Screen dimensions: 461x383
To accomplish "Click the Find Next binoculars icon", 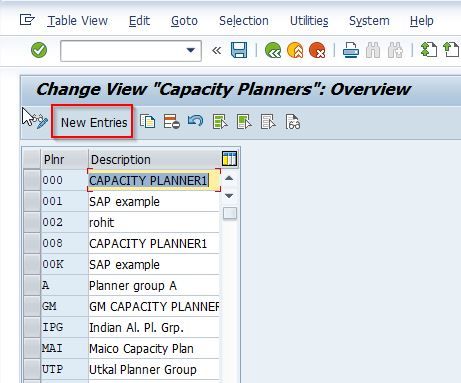I will coord(395,50).
